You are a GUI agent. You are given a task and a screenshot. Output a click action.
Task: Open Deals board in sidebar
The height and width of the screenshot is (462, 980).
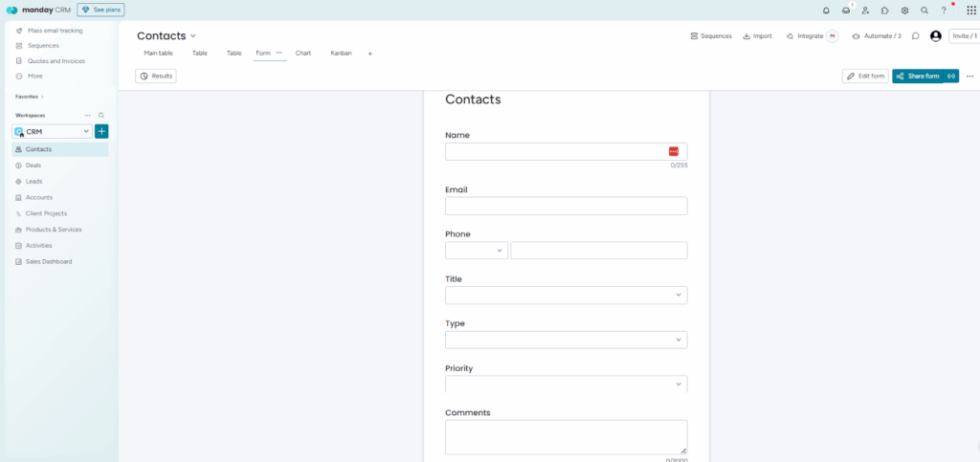[33, 165]
